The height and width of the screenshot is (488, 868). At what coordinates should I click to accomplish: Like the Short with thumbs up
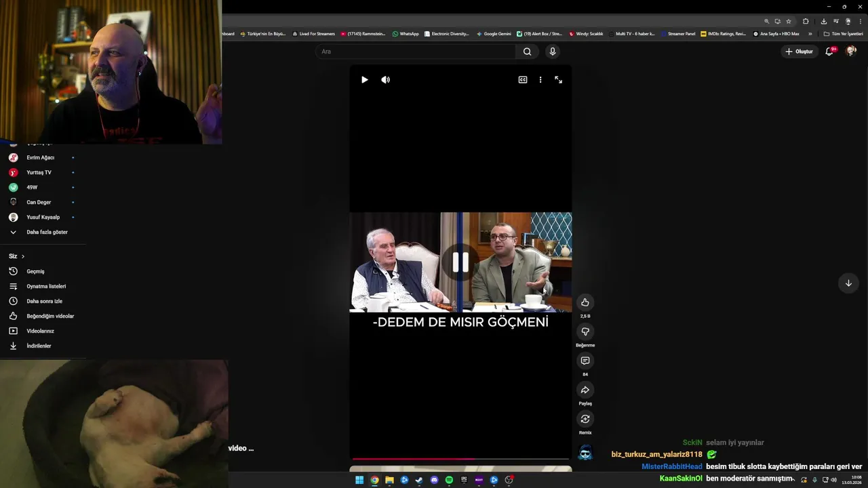pyautogui.click(x=585, y=302)
